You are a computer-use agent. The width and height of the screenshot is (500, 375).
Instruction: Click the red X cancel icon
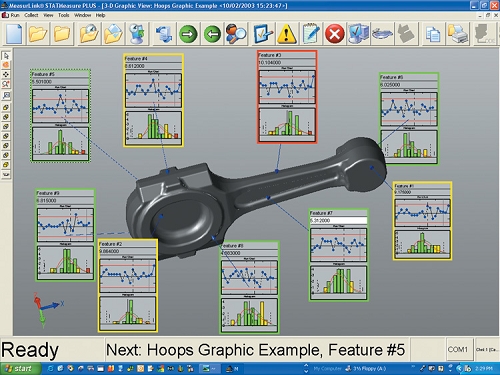334,34
